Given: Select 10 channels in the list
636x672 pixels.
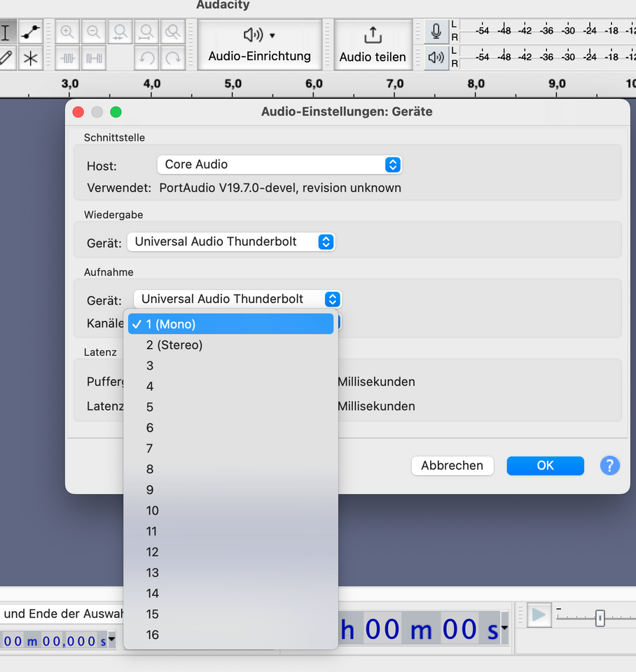Looking at the screenshot, I should (230, 510).
